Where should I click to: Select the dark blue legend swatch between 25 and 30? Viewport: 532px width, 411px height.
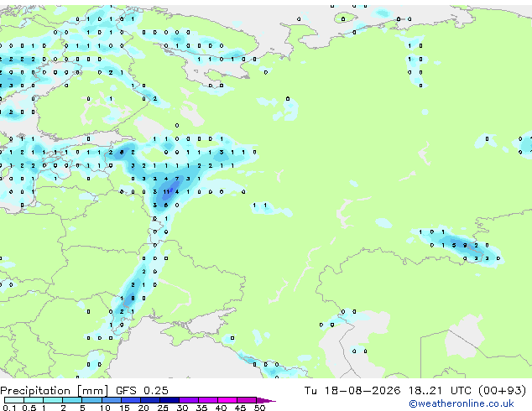click(170, 400)
